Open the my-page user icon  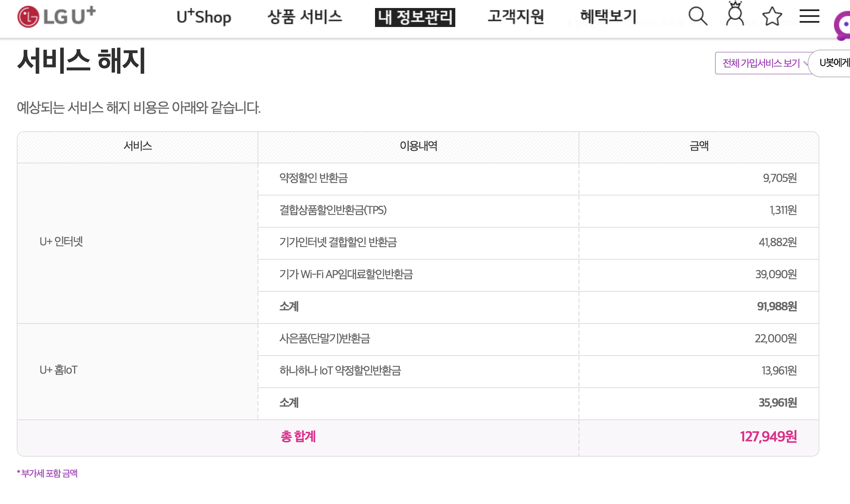coord(735,15)
